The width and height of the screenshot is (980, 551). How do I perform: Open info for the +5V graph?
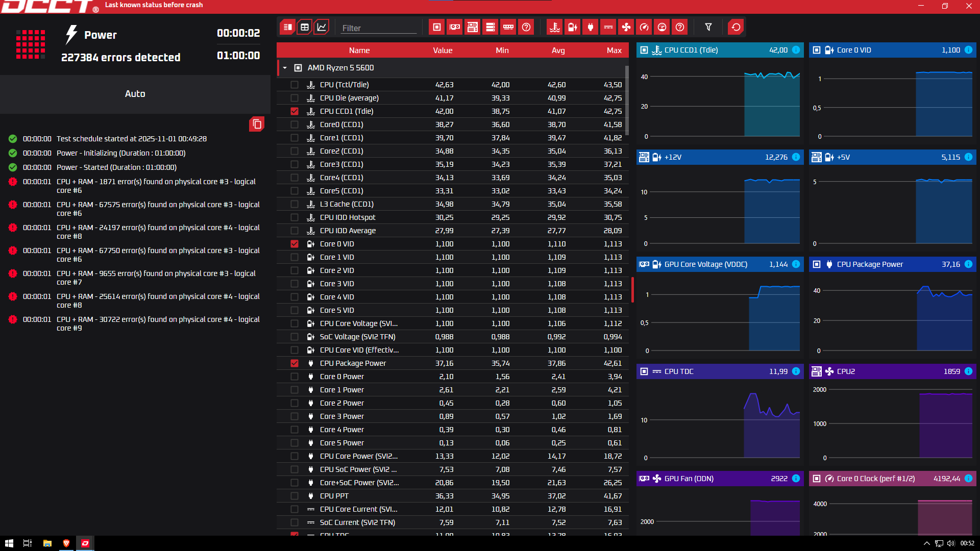(x=968, y=157)
